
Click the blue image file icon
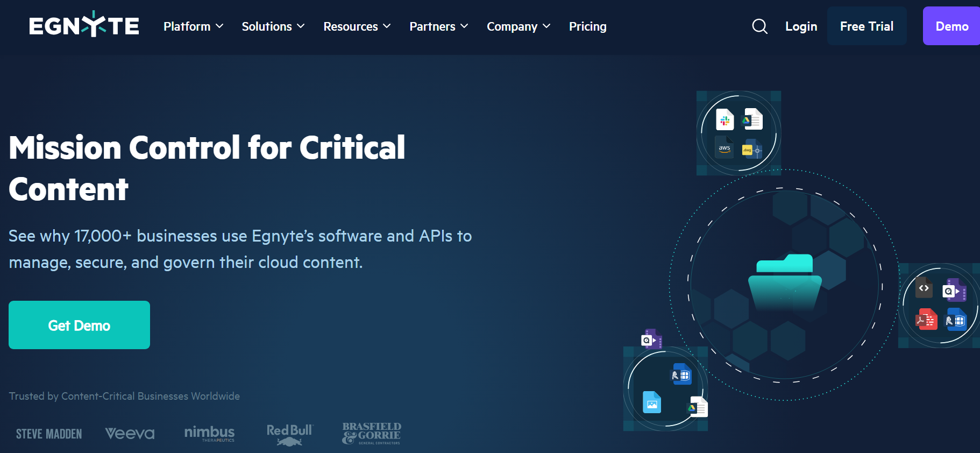pyautogui.click(x=652, y=402)
